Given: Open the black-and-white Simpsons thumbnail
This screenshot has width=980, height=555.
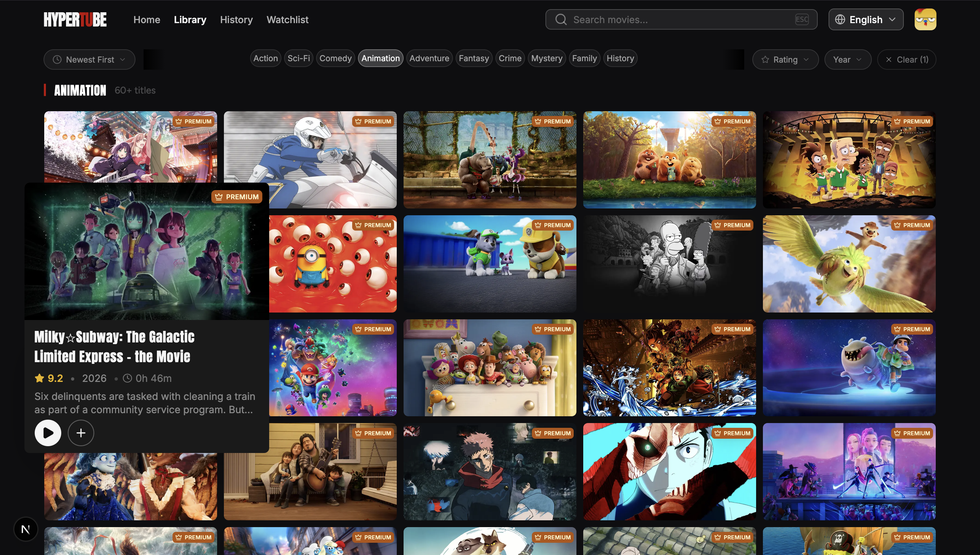Looking at the screenshot, I should [669, 264].
